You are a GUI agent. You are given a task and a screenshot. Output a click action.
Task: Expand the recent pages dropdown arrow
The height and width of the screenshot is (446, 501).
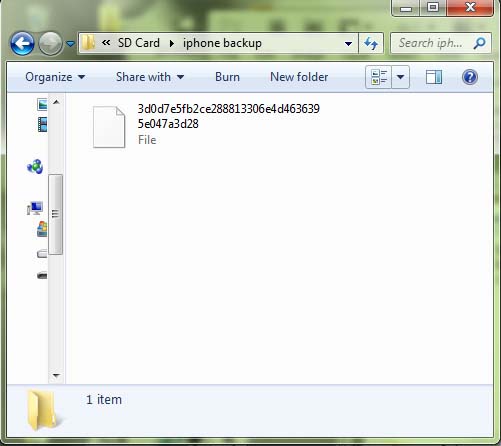(x=70, y=43)
